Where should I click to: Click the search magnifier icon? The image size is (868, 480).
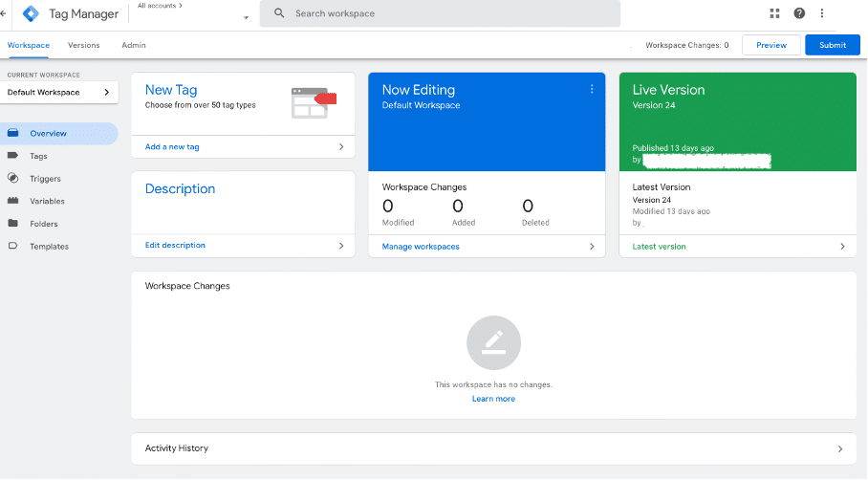pos(279,12)
